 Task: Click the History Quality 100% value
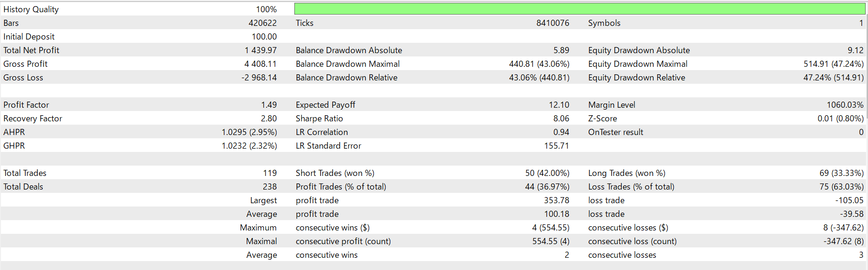pos(266,9)
